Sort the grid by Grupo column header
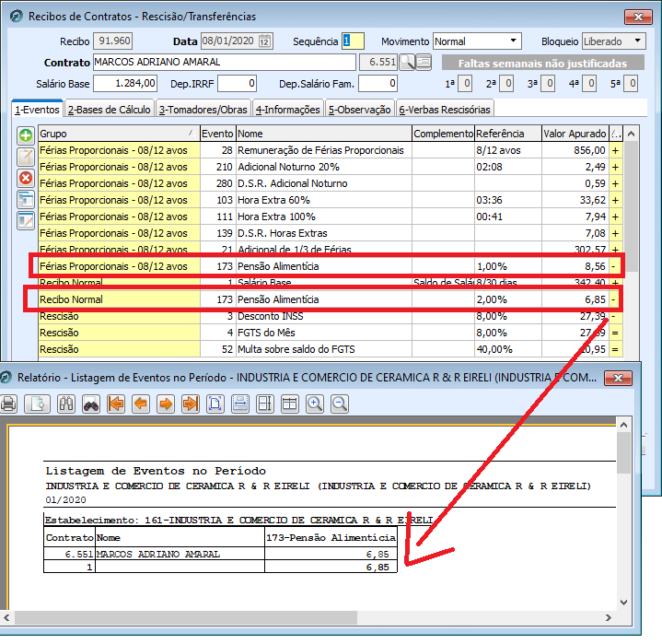Screen dimensions: 662x644 119,134
